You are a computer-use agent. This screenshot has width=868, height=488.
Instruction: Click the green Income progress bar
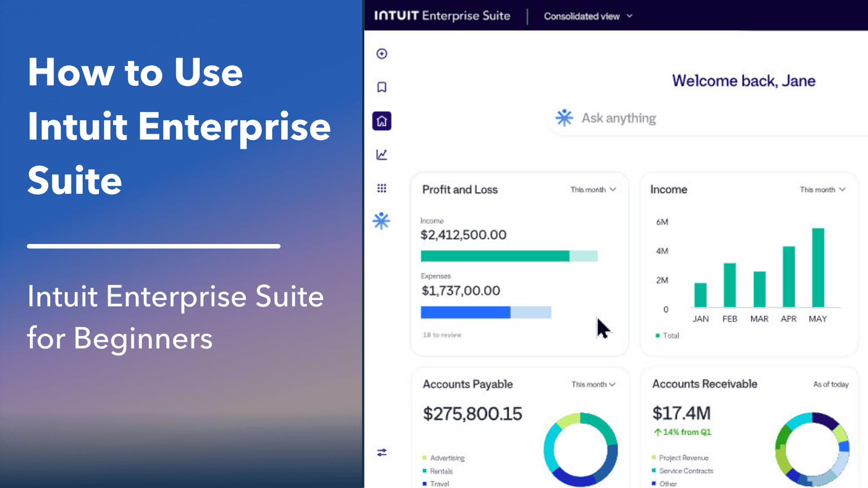pos(509,256)
